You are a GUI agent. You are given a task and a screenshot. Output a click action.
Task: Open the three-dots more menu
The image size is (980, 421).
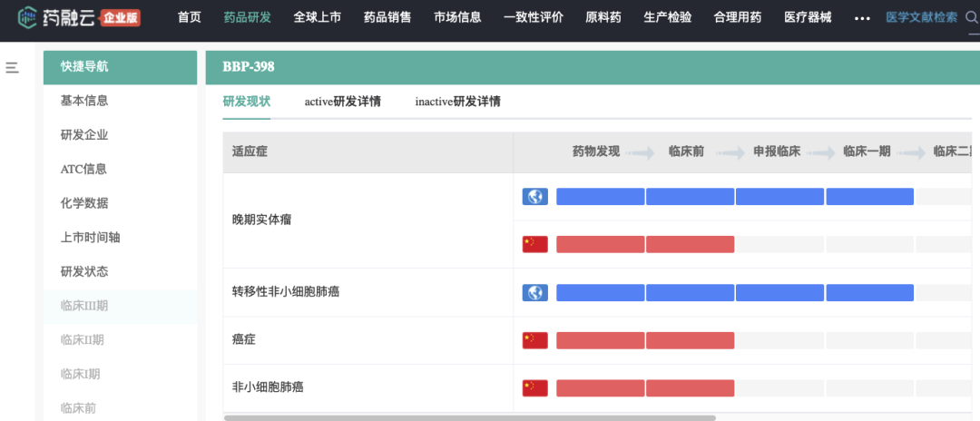click(x=862, y=17)
